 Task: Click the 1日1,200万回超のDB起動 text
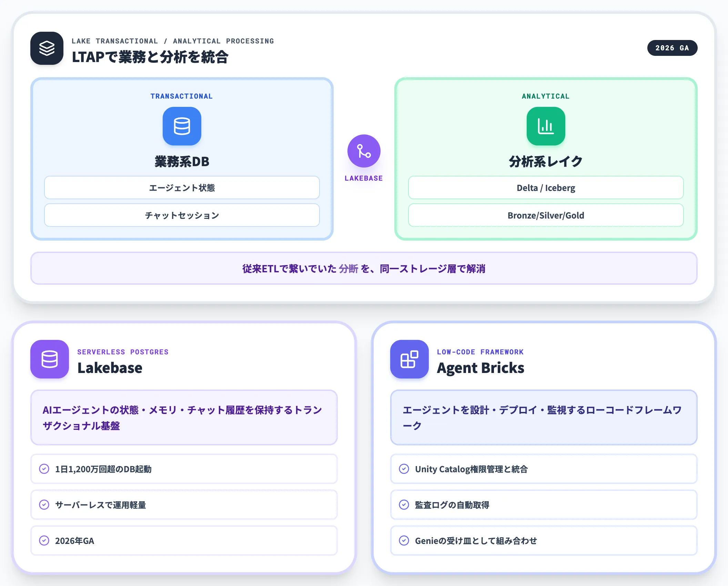(x=103, y=469)
